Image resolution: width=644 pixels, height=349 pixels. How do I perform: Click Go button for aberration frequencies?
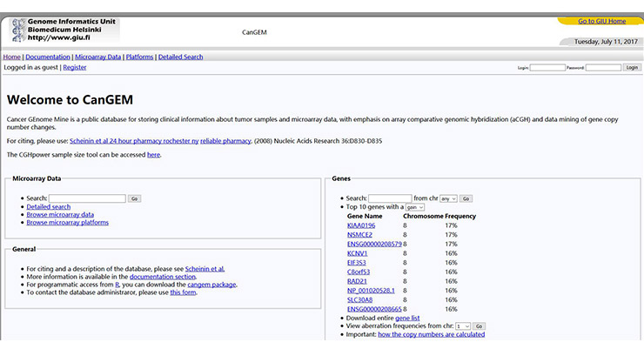click(479, 326)
